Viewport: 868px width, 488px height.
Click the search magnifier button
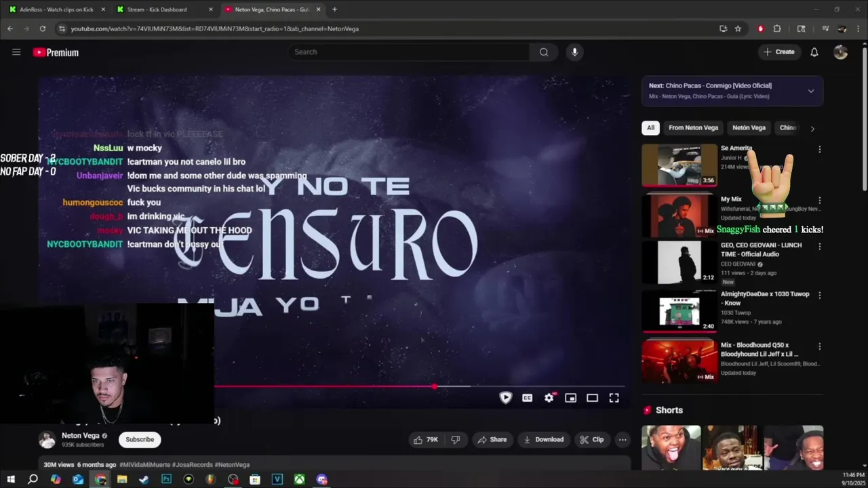point(544,52)
